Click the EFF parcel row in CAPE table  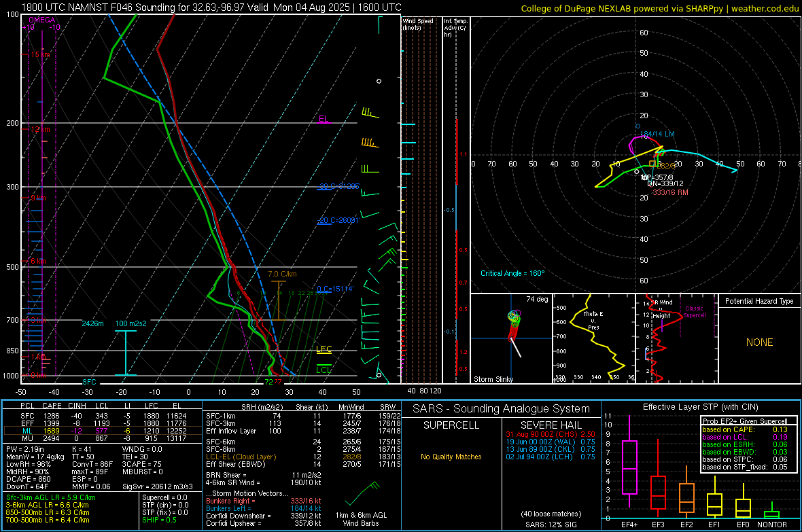[102, 423]
